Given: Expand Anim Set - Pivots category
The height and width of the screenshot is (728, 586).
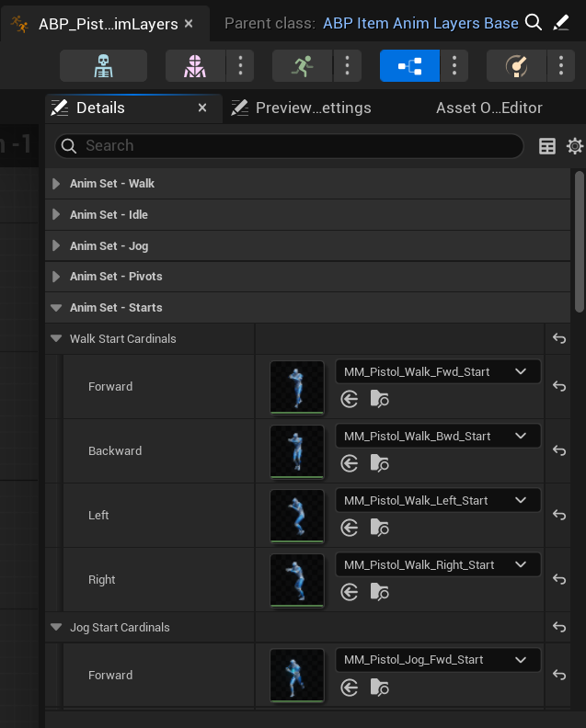Looking at the screenshot, I should click(56, 277).
